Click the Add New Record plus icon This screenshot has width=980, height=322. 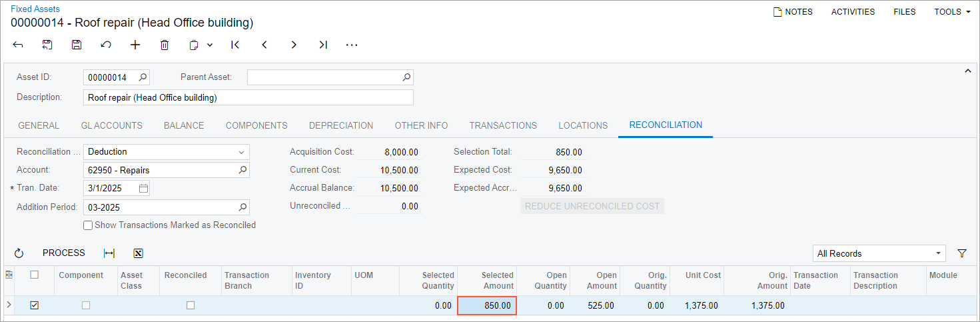point(135,45)
